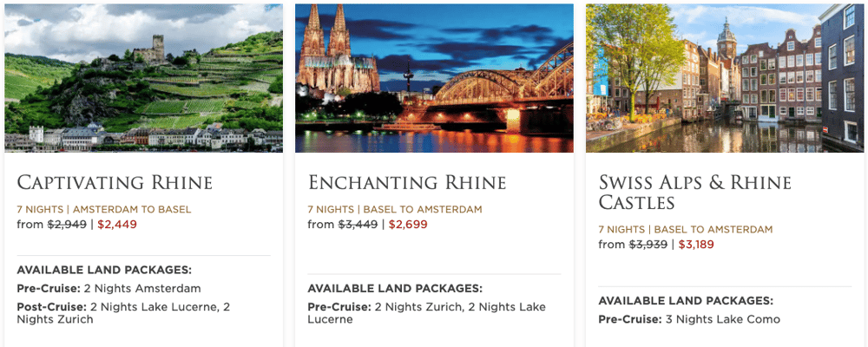The width and height of the screenshot is (868, 347).
Task: Click the $2,449 sale price
Action: (117, 225)
